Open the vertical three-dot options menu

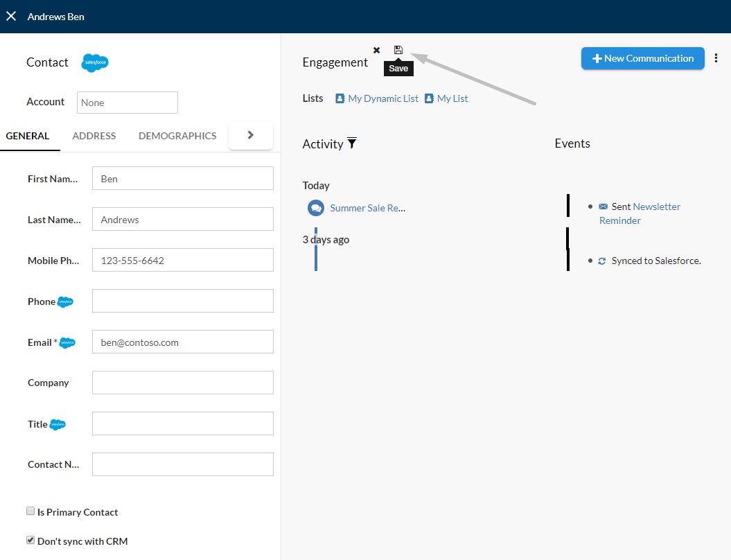point(716,58)
